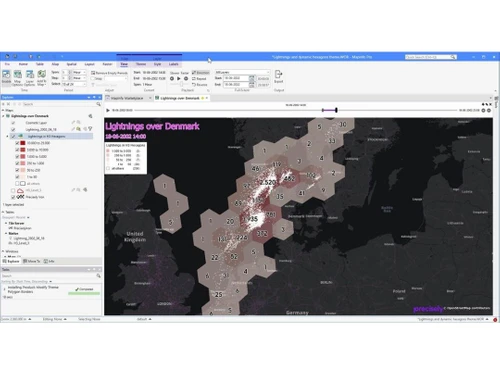
Task: Click first Quick Access Toolbar icon in title bar
Action: (x=7, y=57)
